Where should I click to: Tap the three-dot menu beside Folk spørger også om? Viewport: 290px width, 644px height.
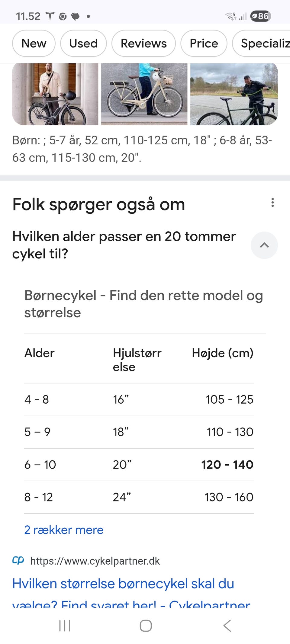pos(272,203)
